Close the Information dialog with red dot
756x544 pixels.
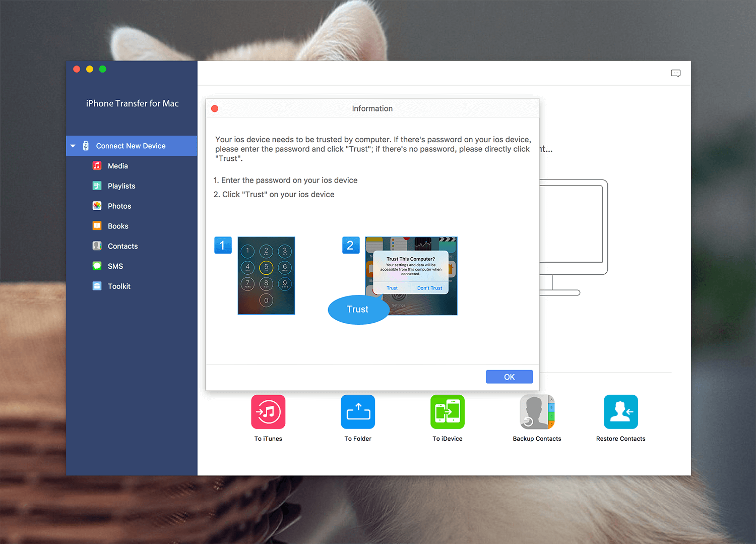pyautogui.click(x=215, y=108)
